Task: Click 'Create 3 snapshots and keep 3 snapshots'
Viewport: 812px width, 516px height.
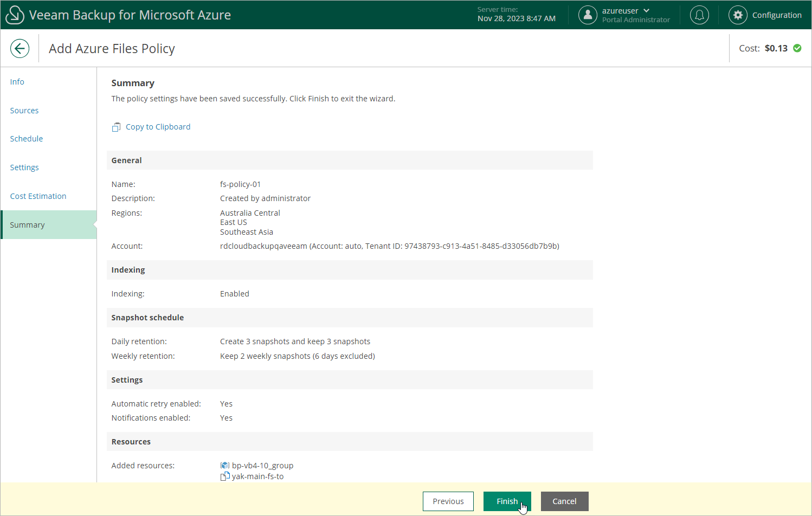Action: click(x=295, y=341)
